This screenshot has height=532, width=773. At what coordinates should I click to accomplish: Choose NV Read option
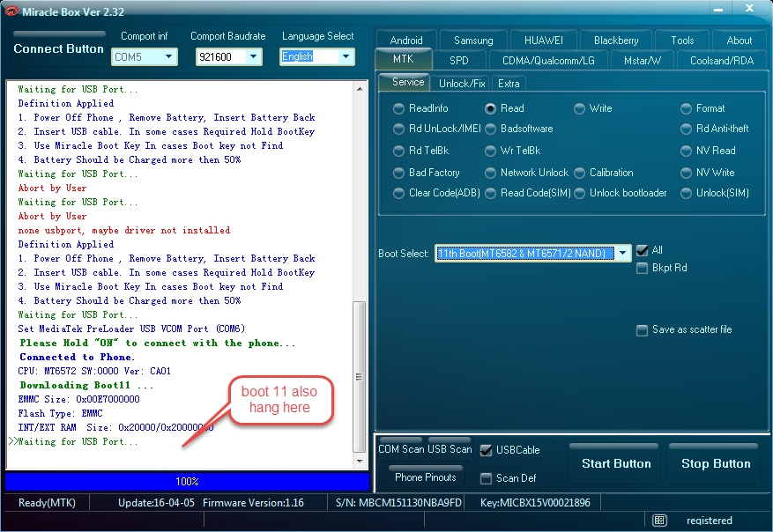(x=687, y=151)
